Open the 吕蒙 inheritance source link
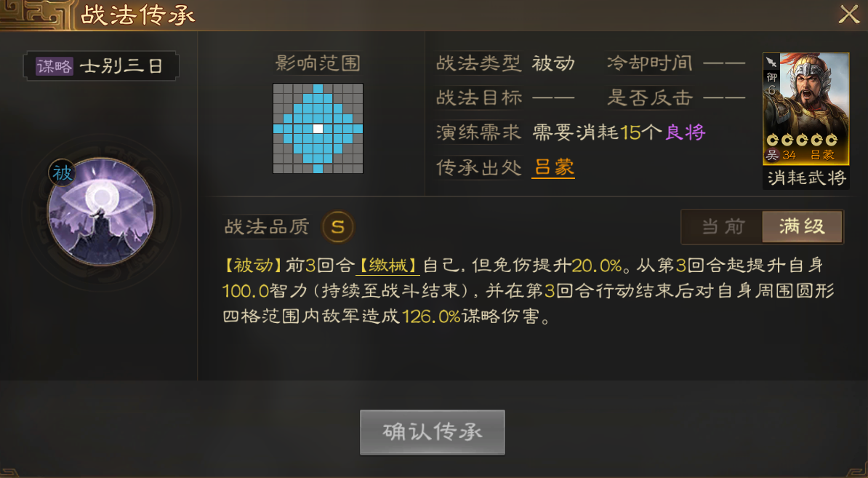Image resolution: width=868 pixels, height=478 pixels. click(553, 167)
